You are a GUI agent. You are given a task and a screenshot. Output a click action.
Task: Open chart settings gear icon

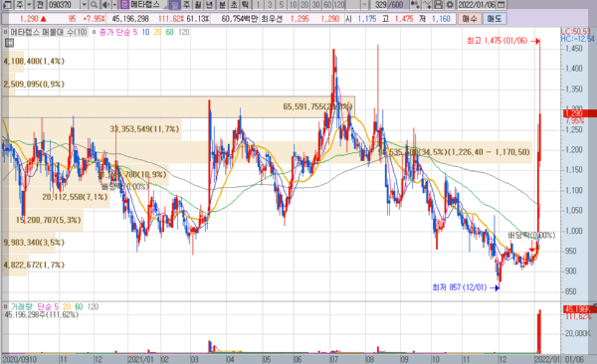tap(450, 5)
